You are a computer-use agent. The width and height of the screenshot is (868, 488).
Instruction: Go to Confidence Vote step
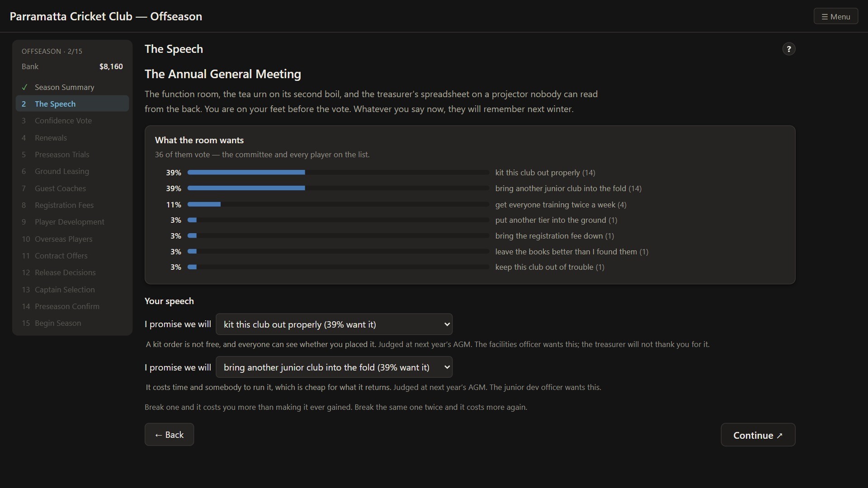click(72, 121)
